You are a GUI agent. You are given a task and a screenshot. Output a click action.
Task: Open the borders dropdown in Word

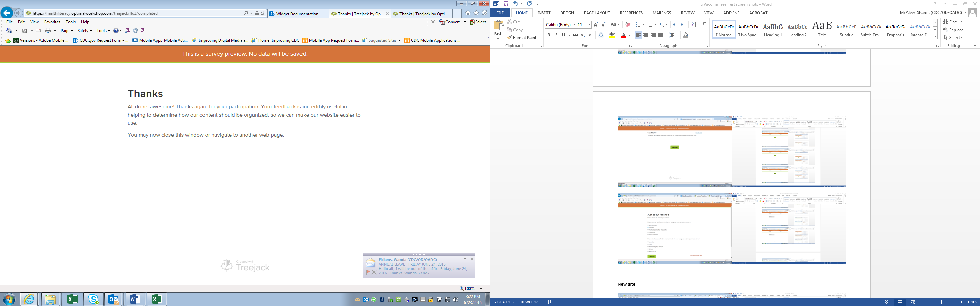click(x=703, y=35)
